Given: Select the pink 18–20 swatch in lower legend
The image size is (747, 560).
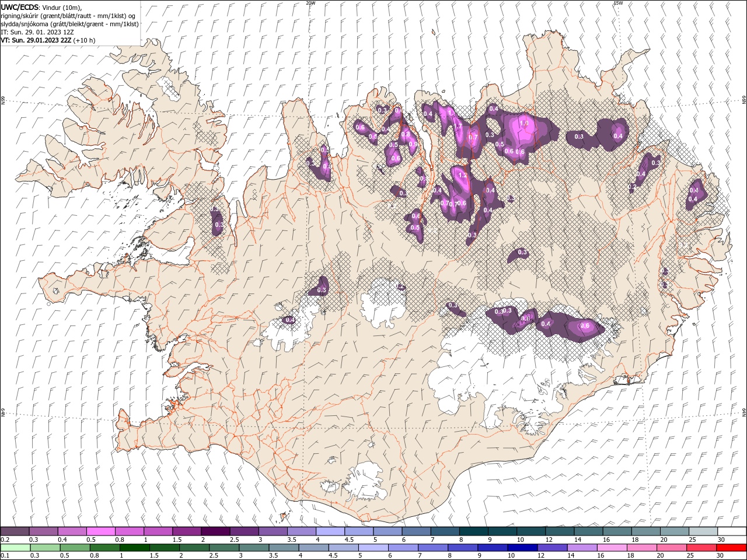Looking at the screenshot, I should click(x=641, y=548).
